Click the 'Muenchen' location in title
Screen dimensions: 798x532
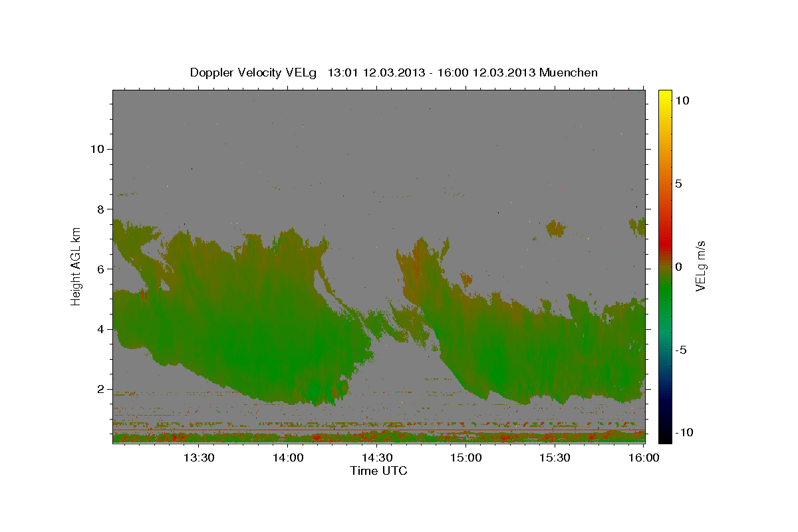tap(569, 72)
